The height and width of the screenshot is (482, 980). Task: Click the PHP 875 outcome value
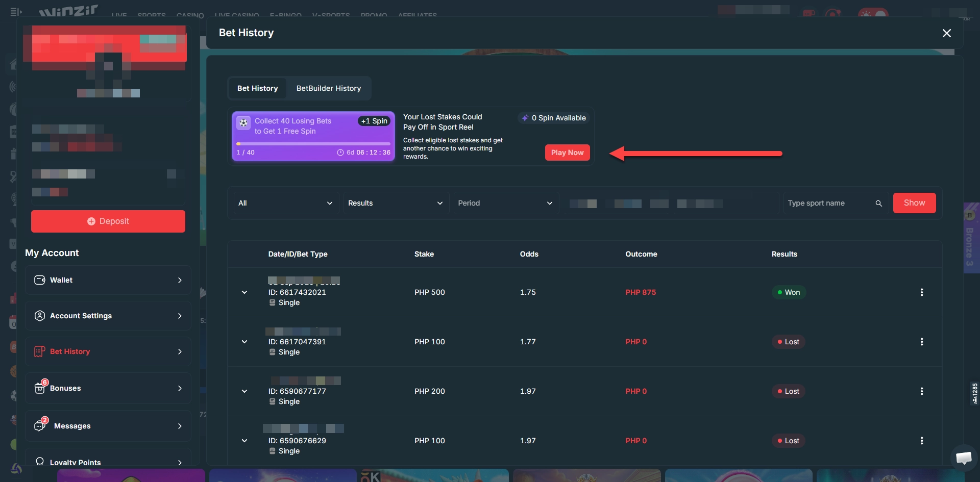[641, 292]
